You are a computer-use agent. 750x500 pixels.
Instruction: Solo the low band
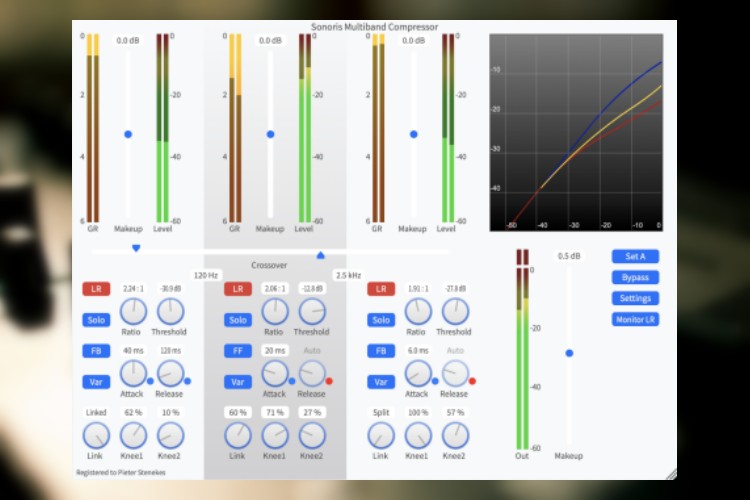pos(96,320)
